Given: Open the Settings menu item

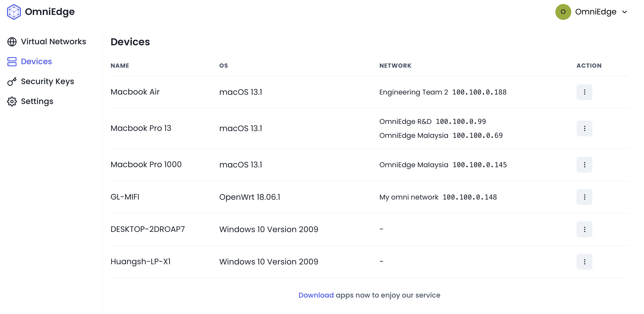Looking at the screenshot, I should tap(37, 102).
